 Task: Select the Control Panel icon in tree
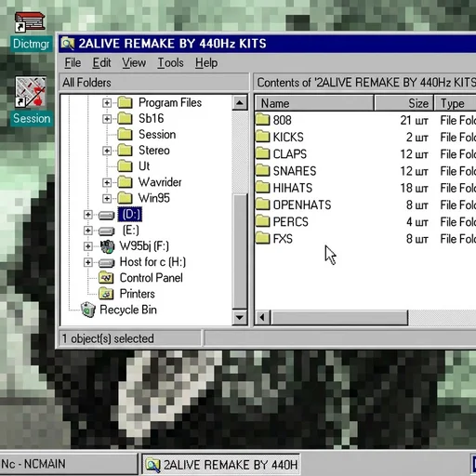click(x=106, y=278)
